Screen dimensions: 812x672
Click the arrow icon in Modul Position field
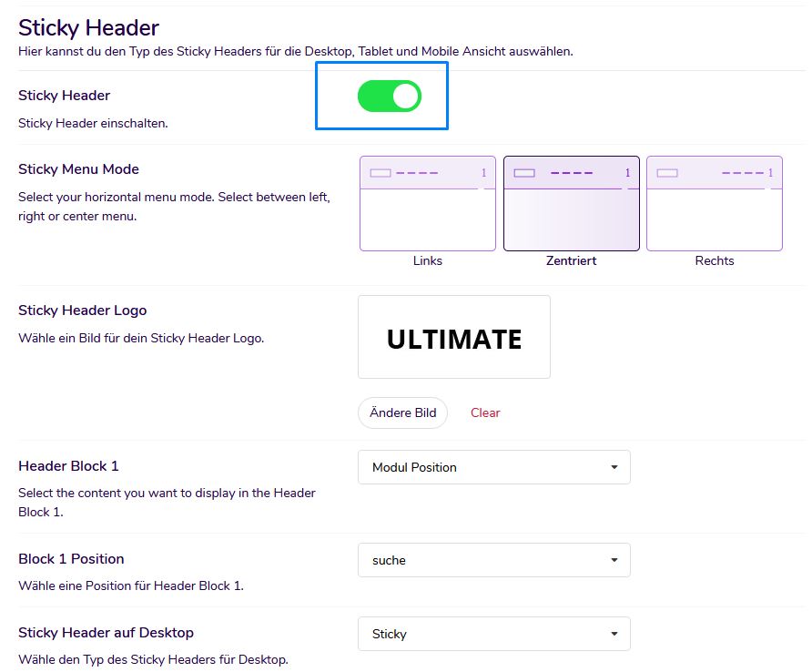(614, 467)
